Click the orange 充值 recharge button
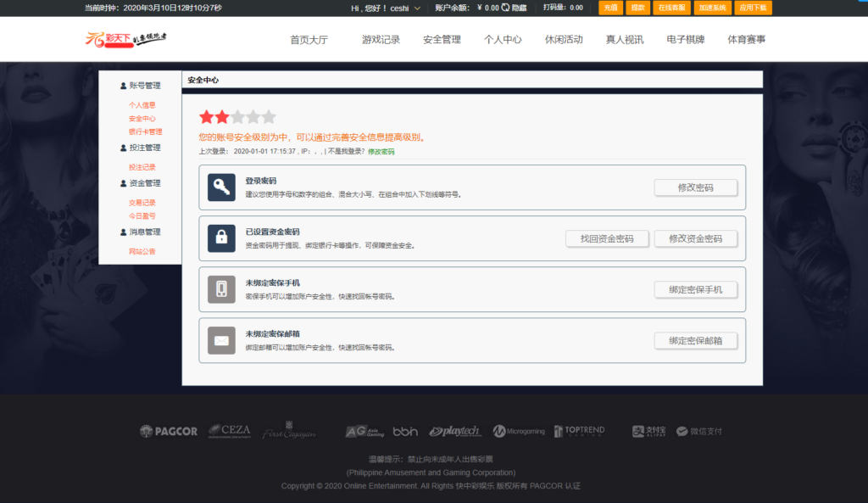Screen dimensions: 868x503 [610, 8]
